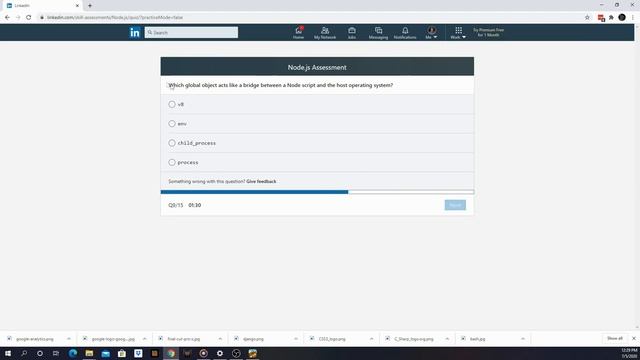Open a new browser tab

pyautogui.click(x=90, y=6)
